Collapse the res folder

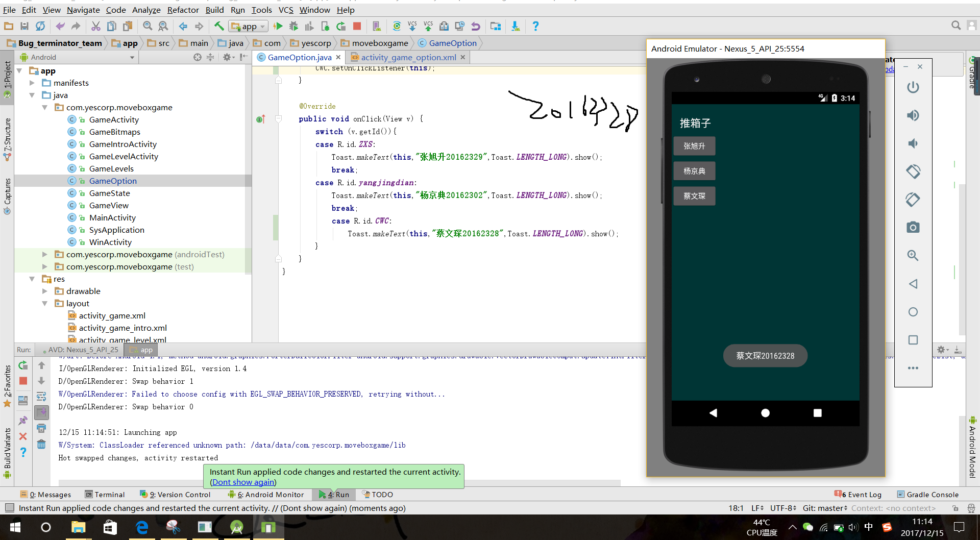[32, 279]
